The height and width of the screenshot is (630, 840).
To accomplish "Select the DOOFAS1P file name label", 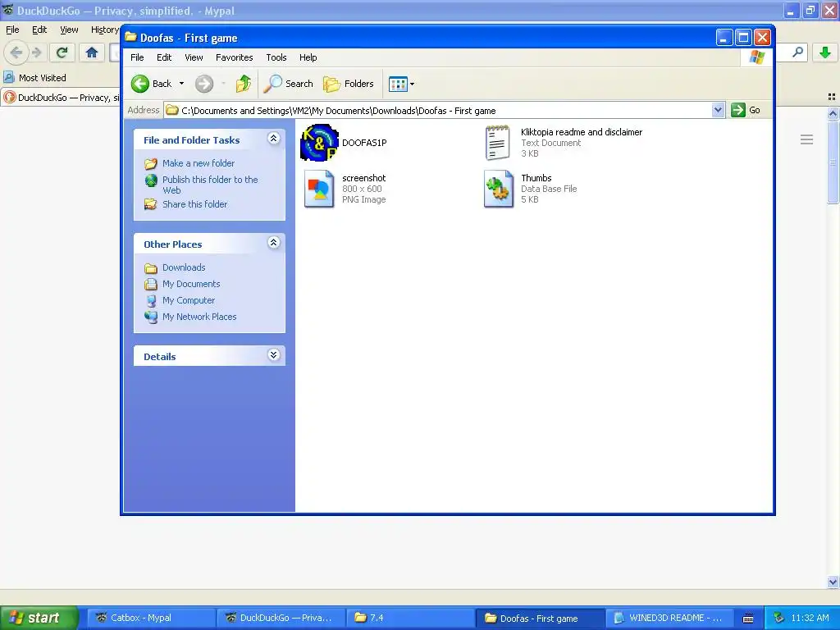I will click(364, 143).
